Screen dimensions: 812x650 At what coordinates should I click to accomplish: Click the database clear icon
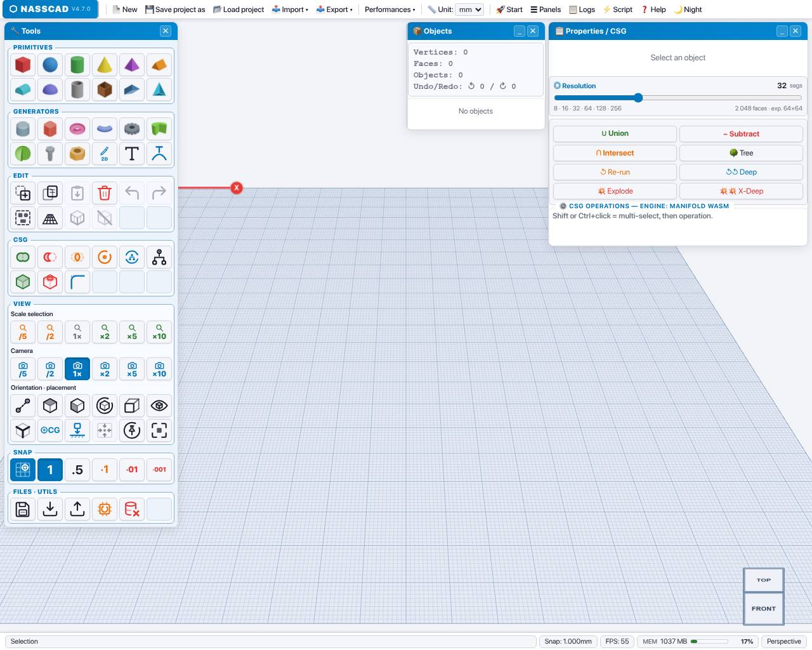tap(132, 509)
